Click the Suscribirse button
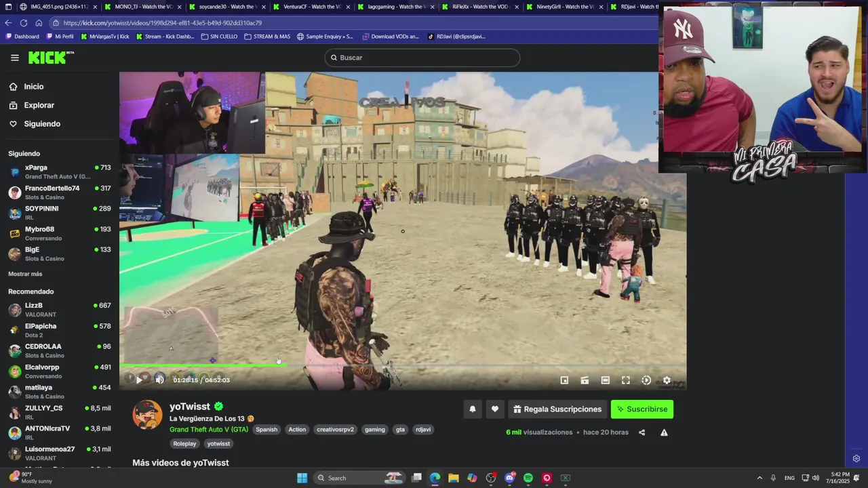Screen dimensions: 868x488 click(642, 409)
